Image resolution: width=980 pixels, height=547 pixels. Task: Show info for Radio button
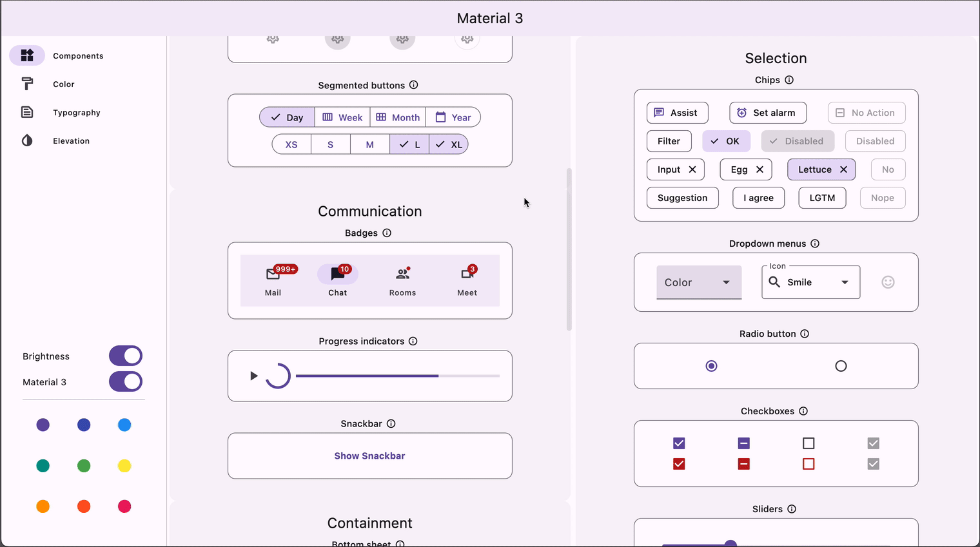coord(805,334)
